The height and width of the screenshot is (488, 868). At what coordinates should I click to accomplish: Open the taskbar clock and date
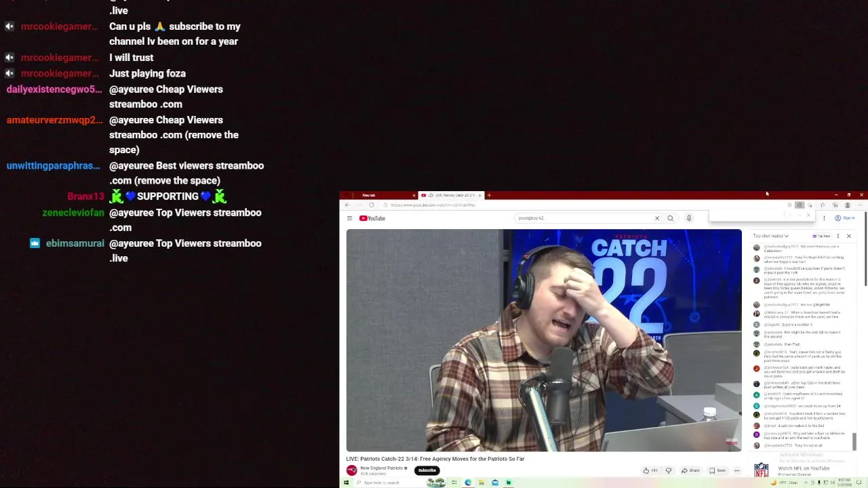point(845,483)
